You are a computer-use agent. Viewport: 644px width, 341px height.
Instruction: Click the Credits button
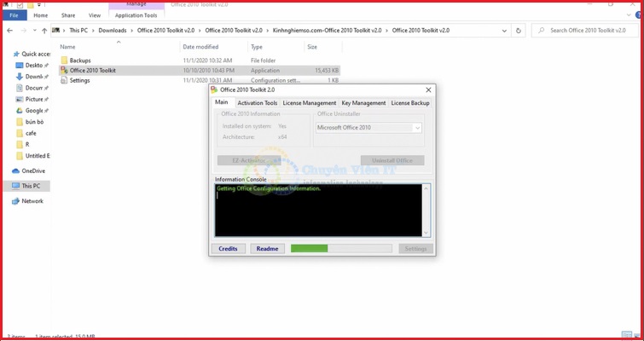click(x=228, y=249)
